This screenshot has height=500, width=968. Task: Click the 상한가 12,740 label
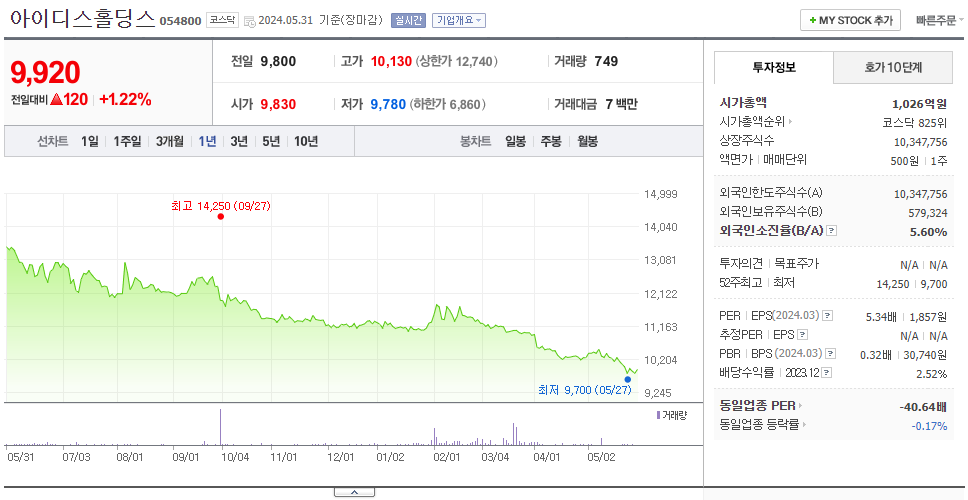[x=456, y=61]
